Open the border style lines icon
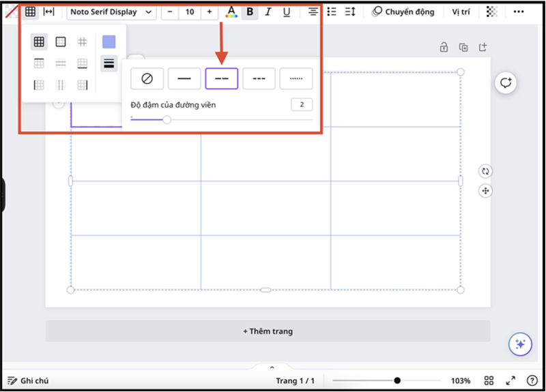 [x=109, y=63]
